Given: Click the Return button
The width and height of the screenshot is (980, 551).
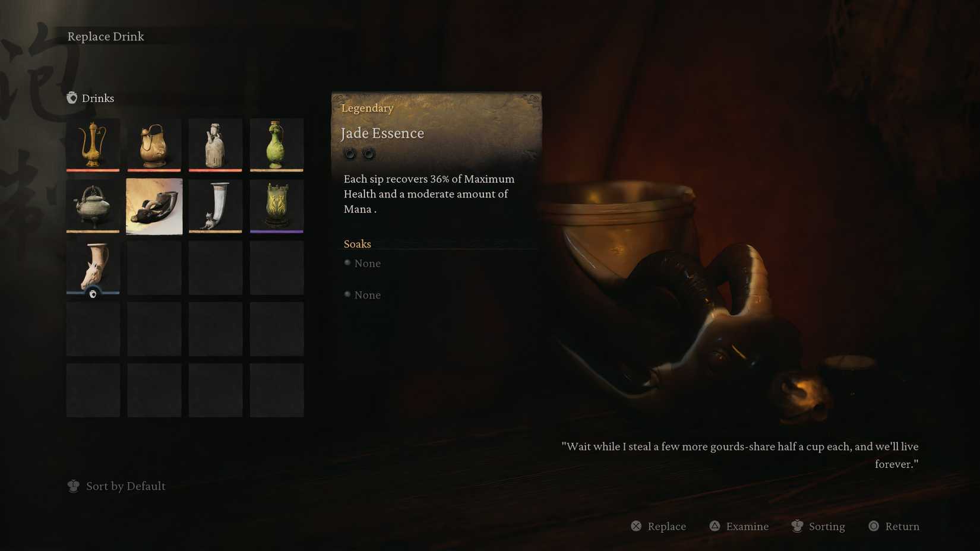Looking at the screenshot, I should click(894, 526).
